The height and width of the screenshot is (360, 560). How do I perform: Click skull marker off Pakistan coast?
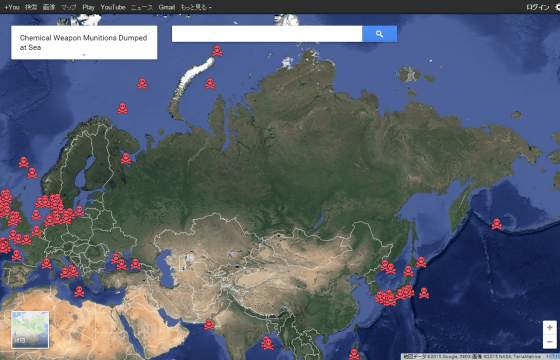click(209, 324)
